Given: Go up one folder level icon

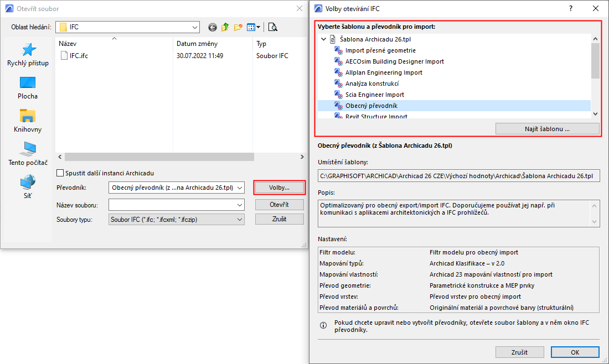Looking at the screenshot, I should click(225, 27).
